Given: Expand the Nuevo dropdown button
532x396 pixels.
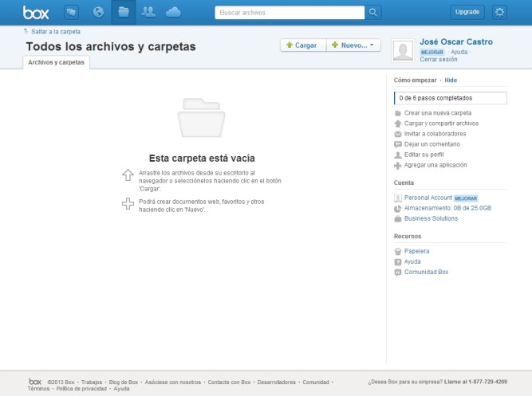Looking at the screenshot, I should [x=349, y=46].
